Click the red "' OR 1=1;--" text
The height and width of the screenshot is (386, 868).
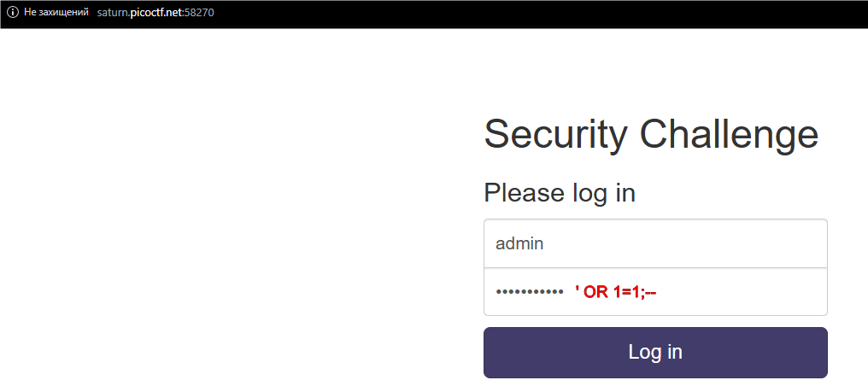616,292
